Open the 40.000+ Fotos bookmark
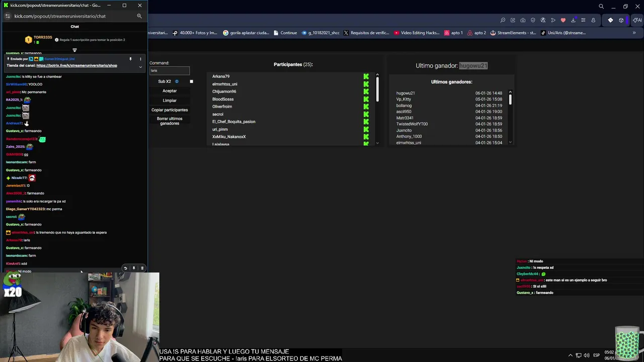 [x=195, y=33]
